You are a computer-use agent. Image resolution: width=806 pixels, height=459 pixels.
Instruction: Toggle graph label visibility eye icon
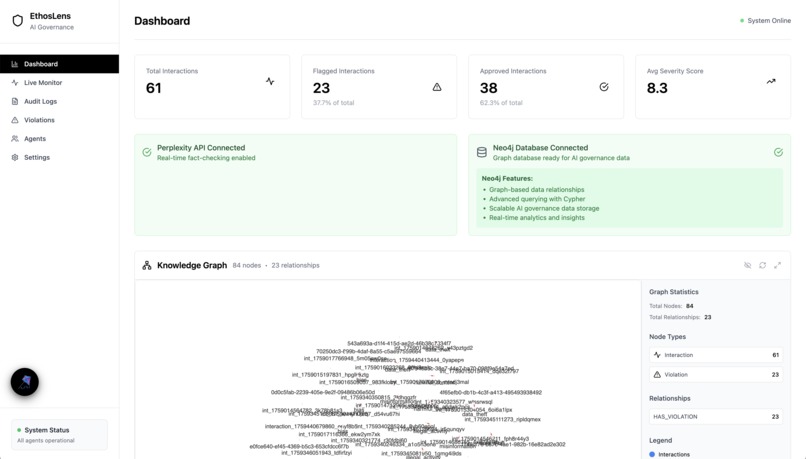point(747,265)
